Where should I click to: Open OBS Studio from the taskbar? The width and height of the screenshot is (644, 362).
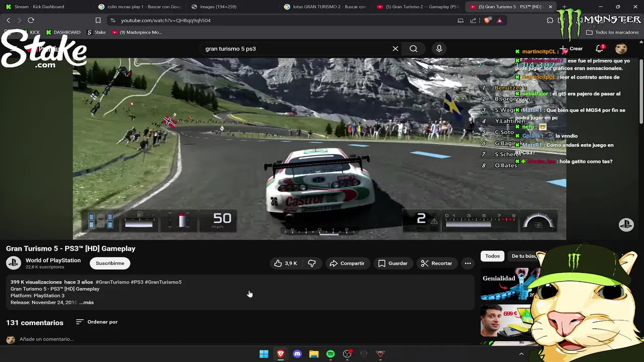pyautogui.click(x=347, y=354)
